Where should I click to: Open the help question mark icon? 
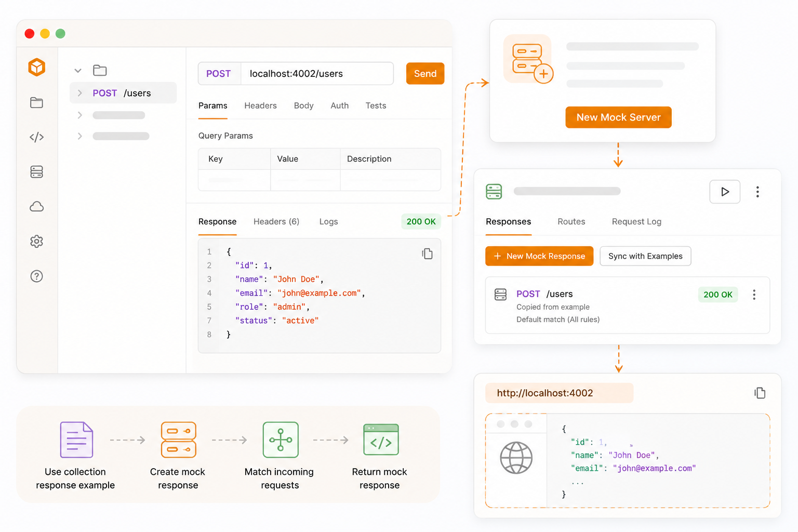(36, 276)
